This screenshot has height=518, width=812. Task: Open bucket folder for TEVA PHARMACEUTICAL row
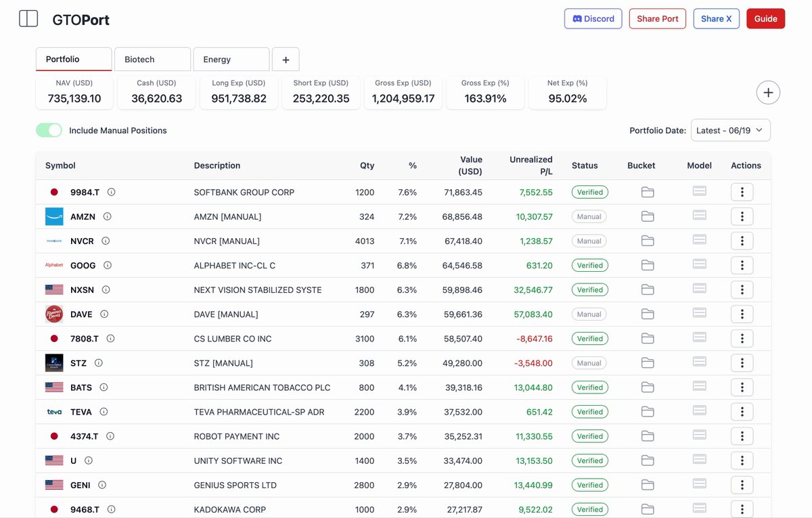pyautogui.click(x=648, y=412)
